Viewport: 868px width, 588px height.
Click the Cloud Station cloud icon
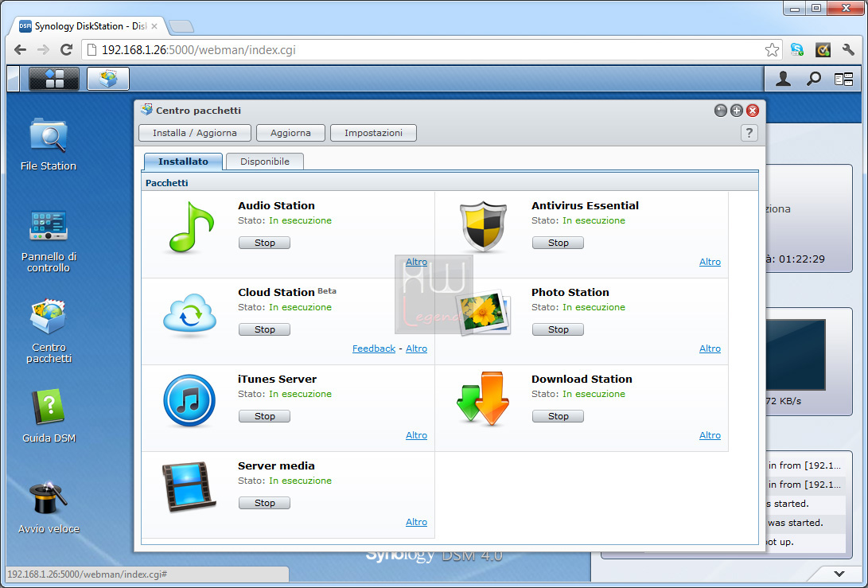click(190, 314)
